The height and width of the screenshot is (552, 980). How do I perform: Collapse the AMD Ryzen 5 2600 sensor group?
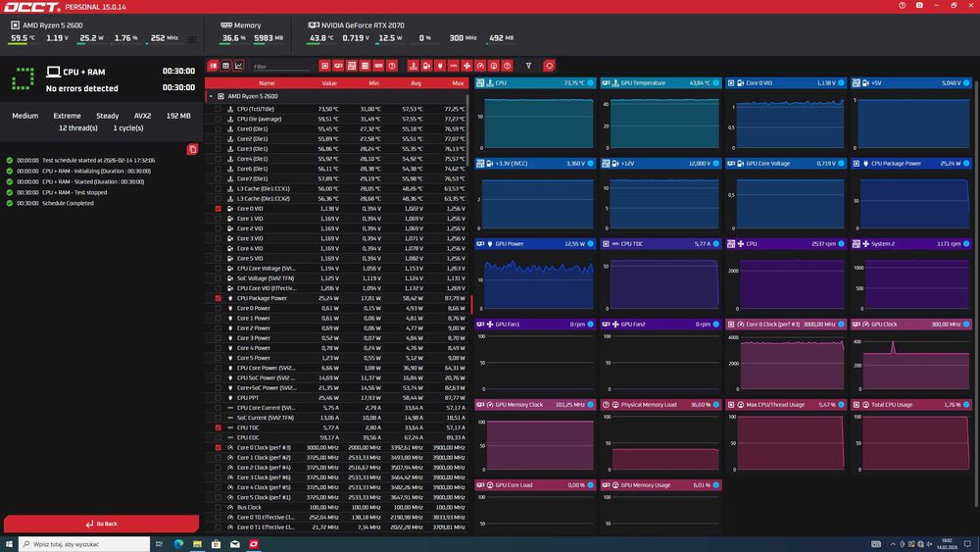click(212, 96)
